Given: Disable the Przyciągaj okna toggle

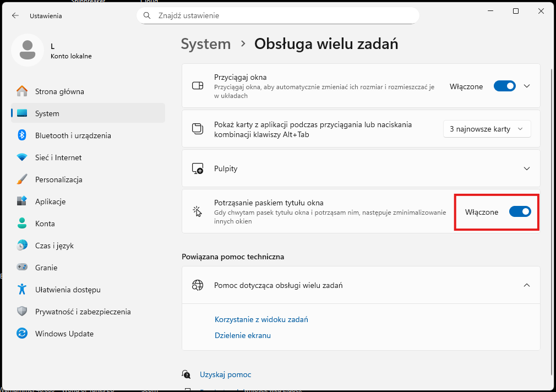Looking at the screenshot, I should coord(504,86).
